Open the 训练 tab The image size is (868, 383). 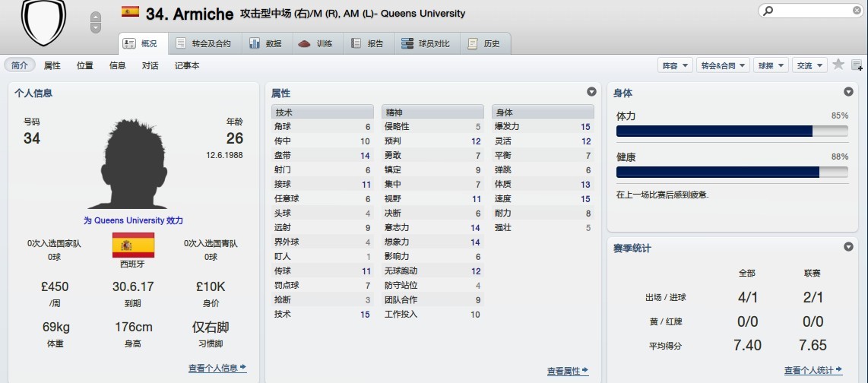coord(316,43)
